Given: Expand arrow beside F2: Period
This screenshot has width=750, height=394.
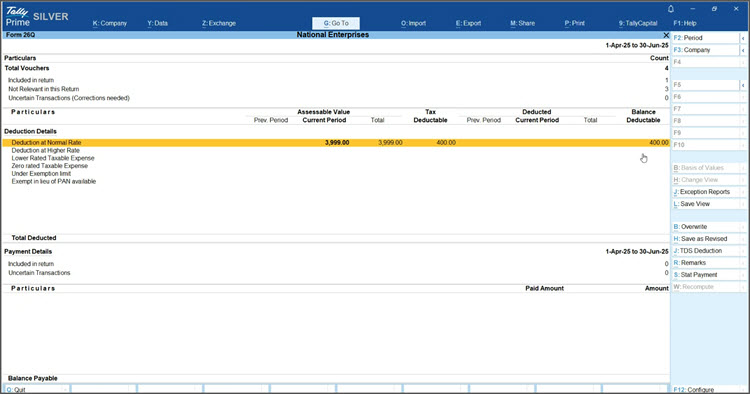Looking at the screenshot, I should pos(743,38).
